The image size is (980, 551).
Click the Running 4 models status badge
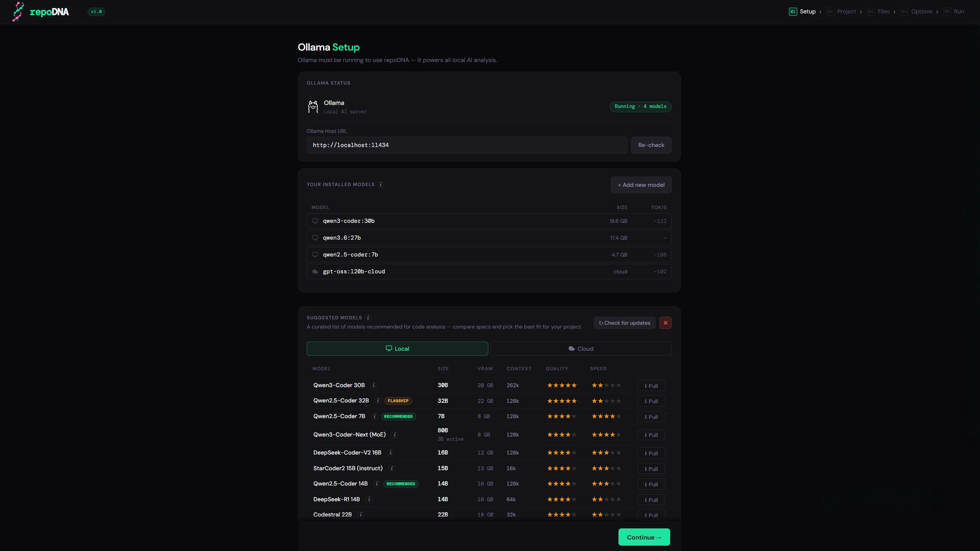(x=640, y=106)
